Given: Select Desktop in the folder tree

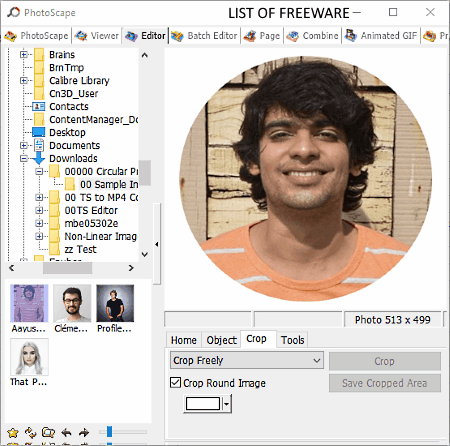Looking at the screenshot, I should point(67,133).
